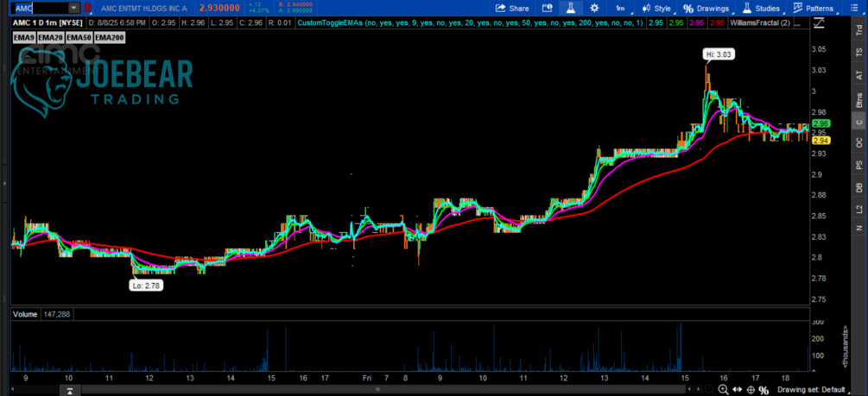Click the chart scale icon below Patterns
Screen dimensions: 868x396
click(820, 22)
